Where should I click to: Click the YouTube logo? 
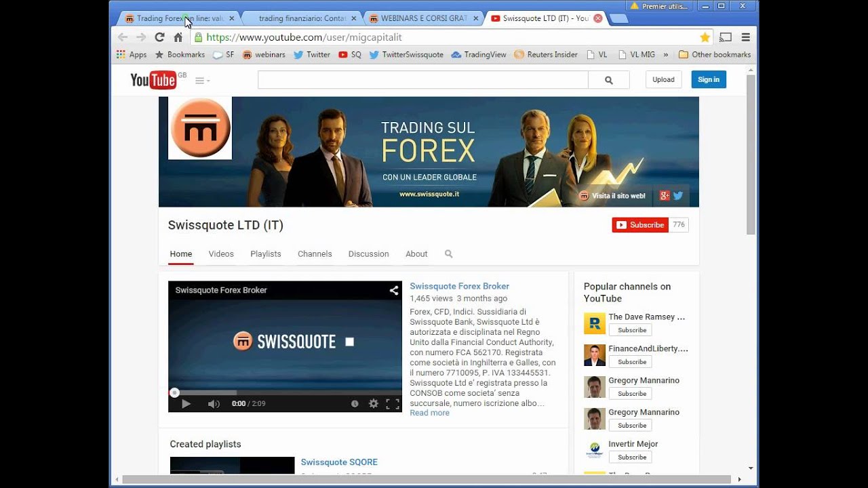[153, 80]
